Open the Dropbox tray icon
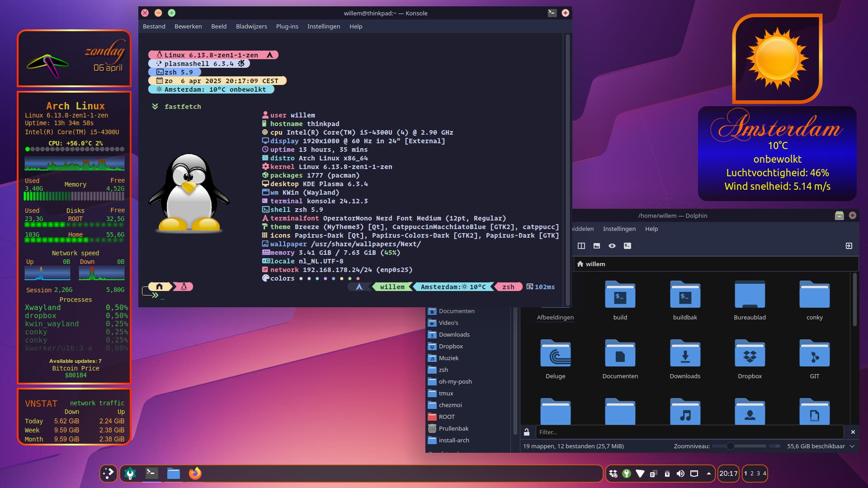Viewport: 868px width, 488px height. (x=613, y=474)
